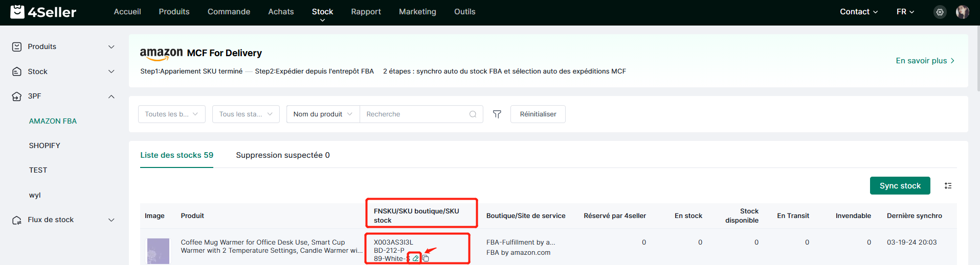The height and width of the screenshot is (265, 980).
Task: Edit the SKU stock pencil icon
Action: [x=415, y=258]
